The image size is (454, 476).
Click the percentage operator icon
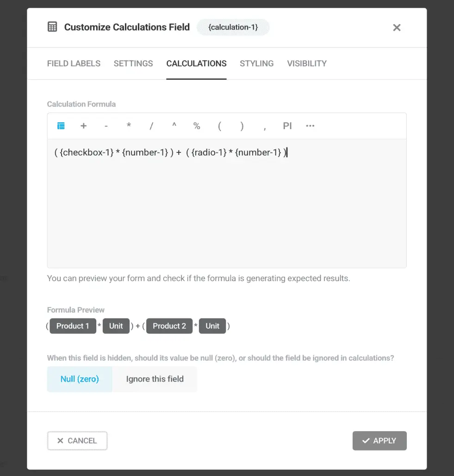point(197,125)
